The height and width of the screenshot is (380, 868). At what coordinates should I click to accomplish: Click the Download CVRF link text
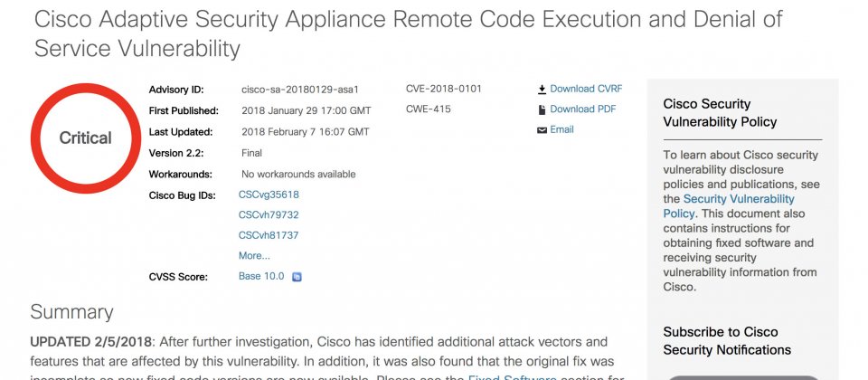[586, 89]
